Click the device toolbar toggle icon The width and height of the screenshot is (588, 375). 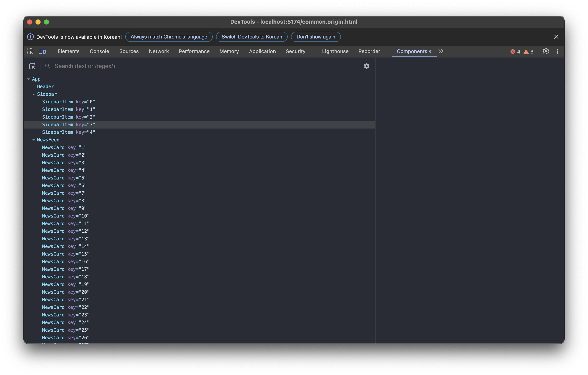tap(42, 51)
